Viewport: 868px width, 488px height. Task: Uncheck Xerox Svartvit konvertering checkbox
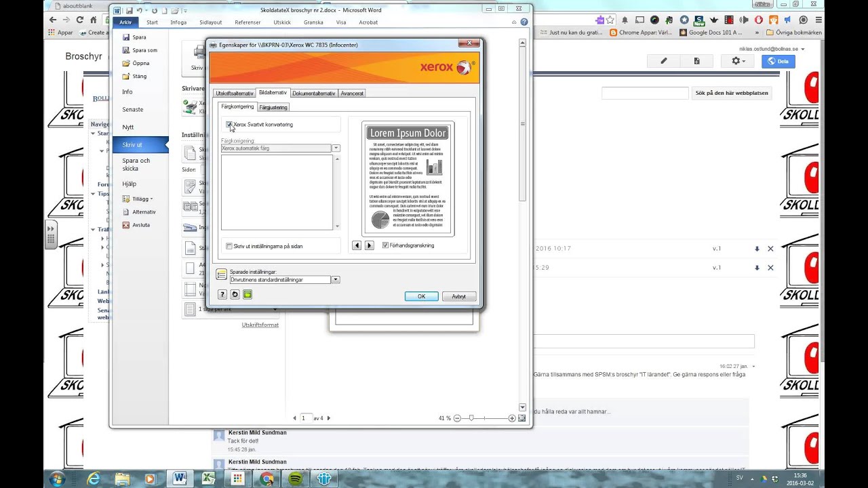[229, 125]
